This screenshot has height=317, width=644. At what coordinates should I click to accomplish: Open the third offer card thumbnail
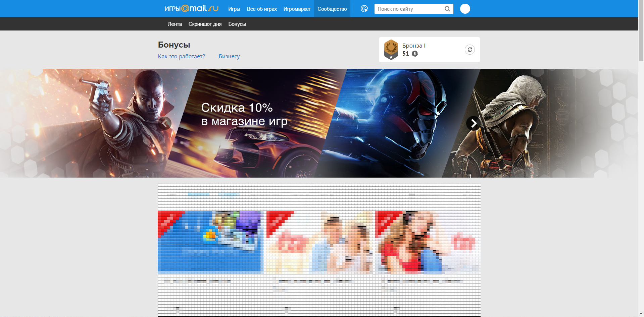[428, 242]
